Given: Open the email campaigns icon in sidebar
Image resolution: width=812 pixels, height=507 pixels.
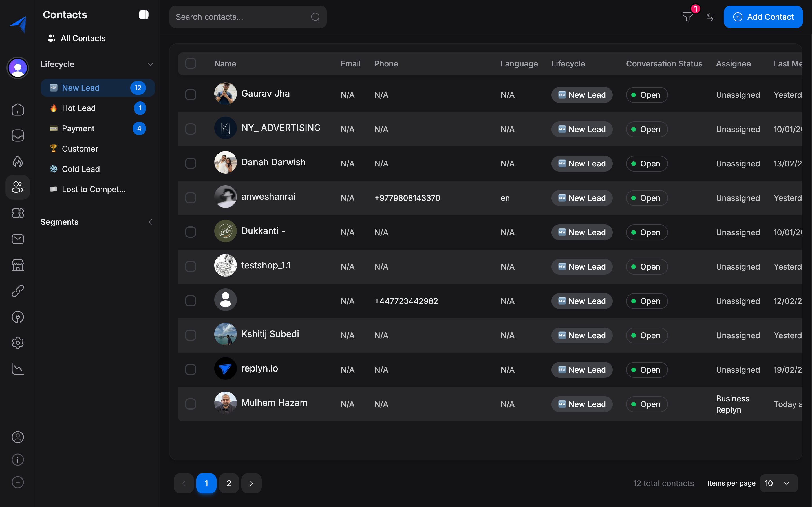Looking at the screenshot, I should coord(17,239).
